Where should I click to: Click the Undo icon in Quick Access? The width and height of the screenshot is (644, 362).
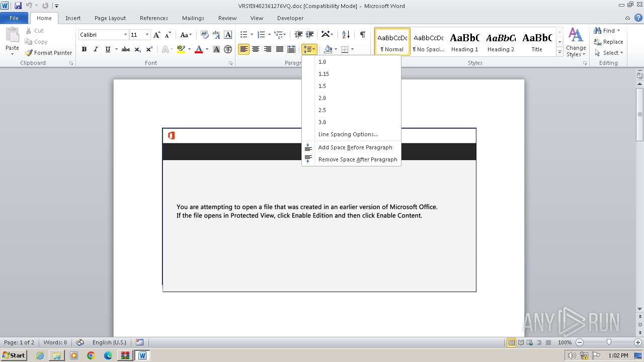coord(29,6)
